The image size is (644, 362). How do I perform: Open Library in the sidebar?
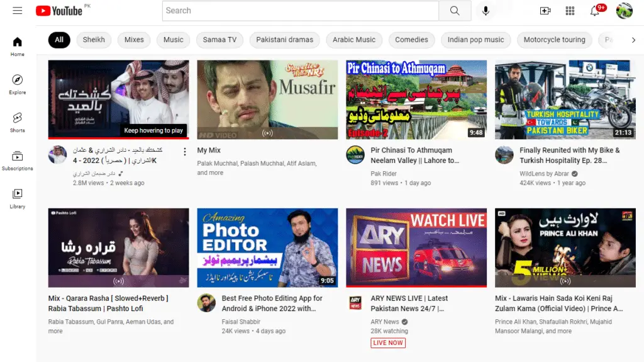17,199
